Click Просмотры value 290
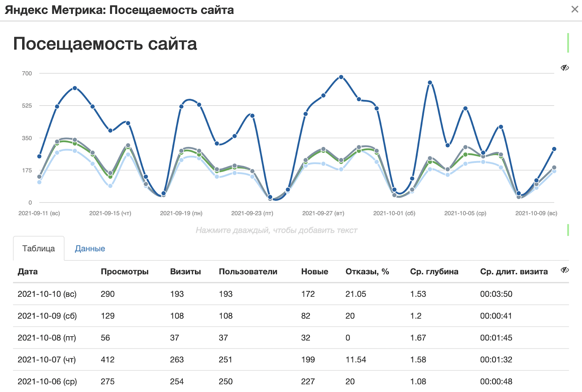582x392 pixels. [x=108, y=294]
